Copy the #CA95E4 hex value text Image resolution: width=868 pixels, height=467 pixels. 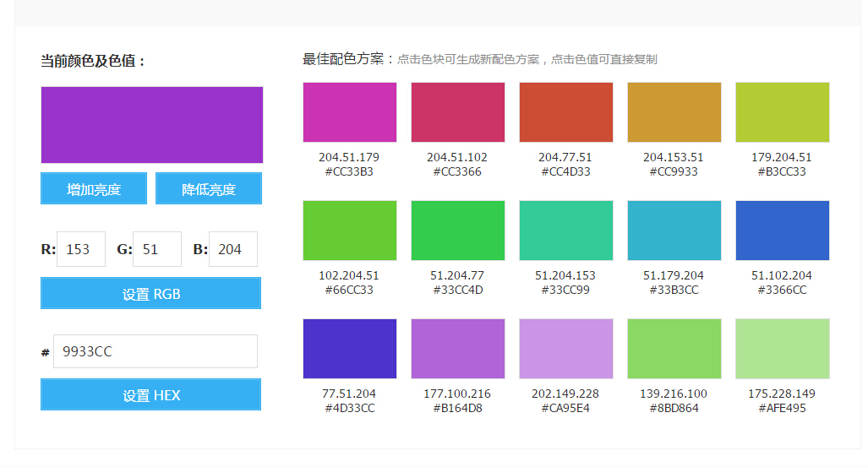click(x=566, y=409)
